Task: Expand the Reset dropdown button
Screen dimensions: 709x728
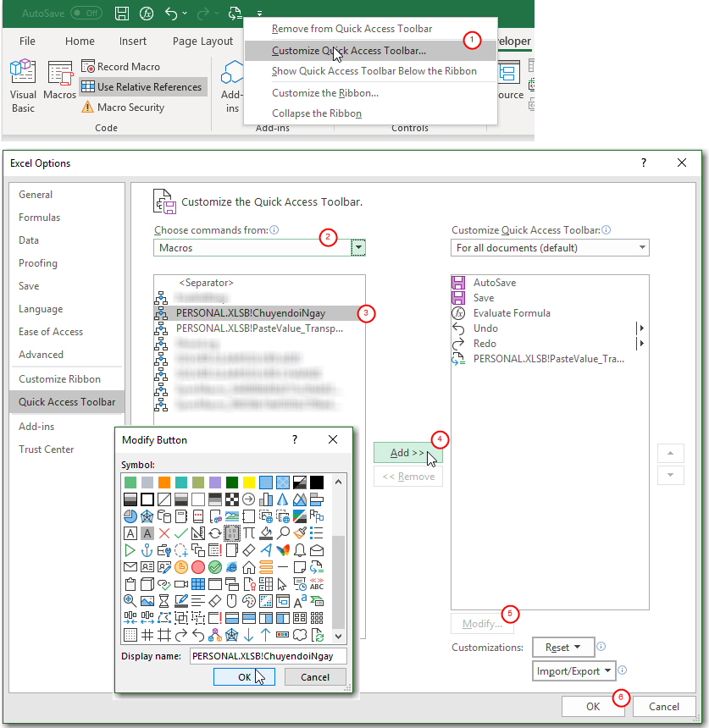Action: (x=563, y=648)
